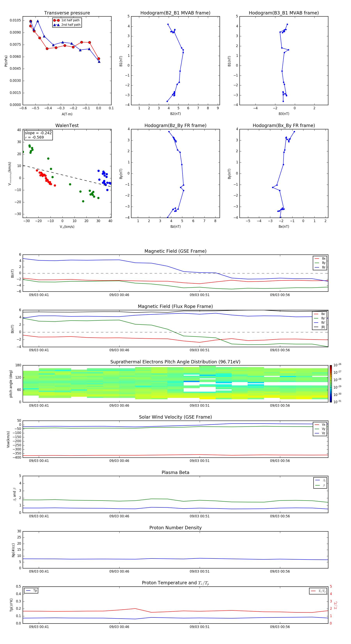Click the "B2(nT)" x-axis label
351x644 pixels.
(175, 114)
